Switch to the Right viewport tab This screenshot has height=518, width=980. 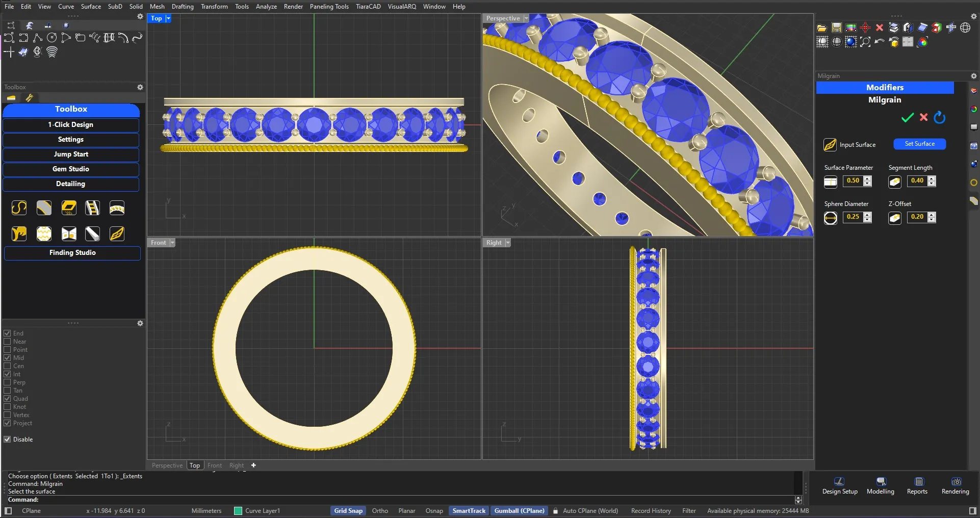click(236, 465)
